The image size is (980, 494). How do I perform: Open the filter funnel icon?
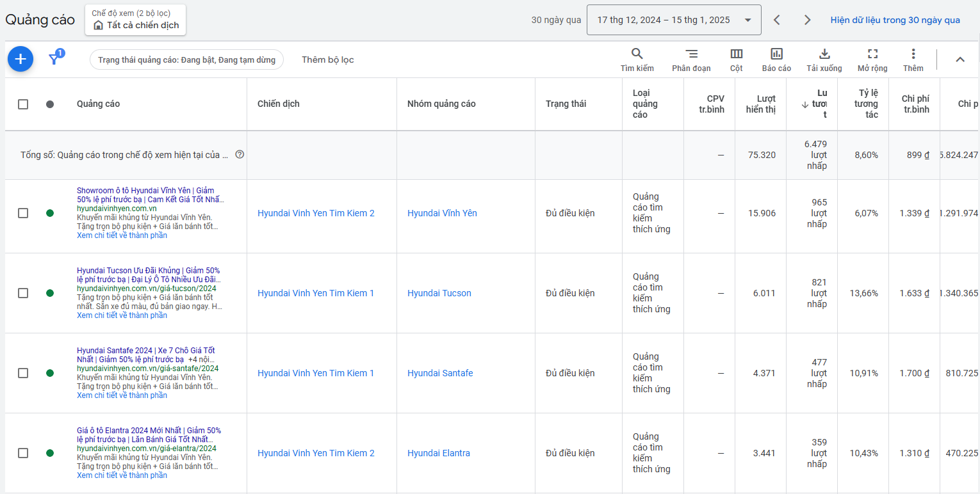[55, 59]
